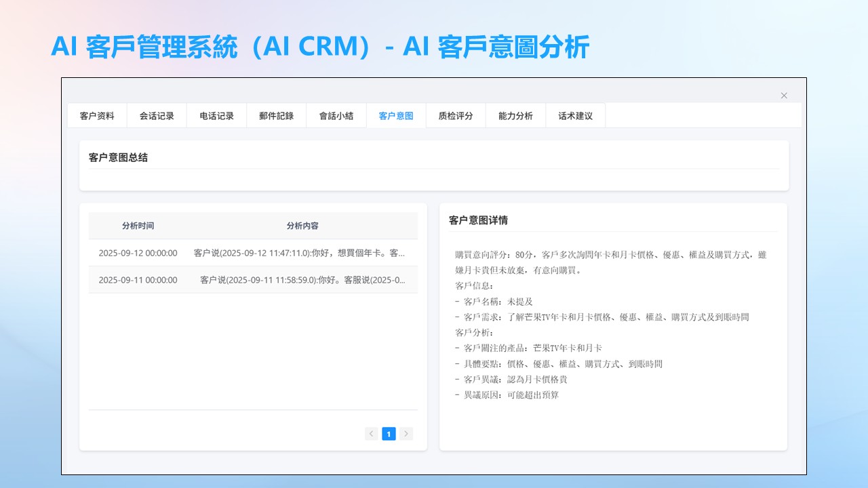Open the 能力分析 tab

point(515,116)
